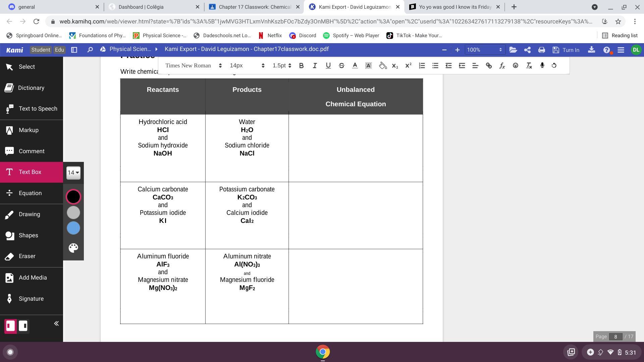644x362 pixels.
Task: Toggle the sidebar panel icon
Action: pyautogui.click(x=74, y=50)
